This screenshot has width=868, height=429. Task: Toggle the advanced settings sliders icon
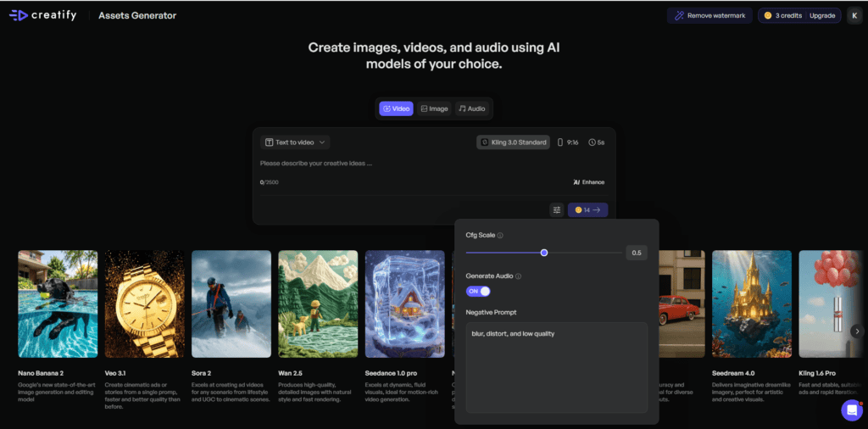click(x=557, y=209)
